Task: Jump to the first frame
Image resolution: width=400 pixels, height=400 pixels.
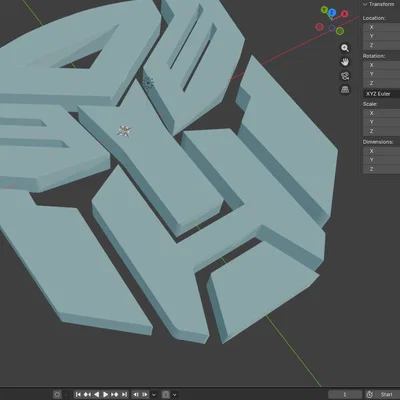Action: pos(78,394)
